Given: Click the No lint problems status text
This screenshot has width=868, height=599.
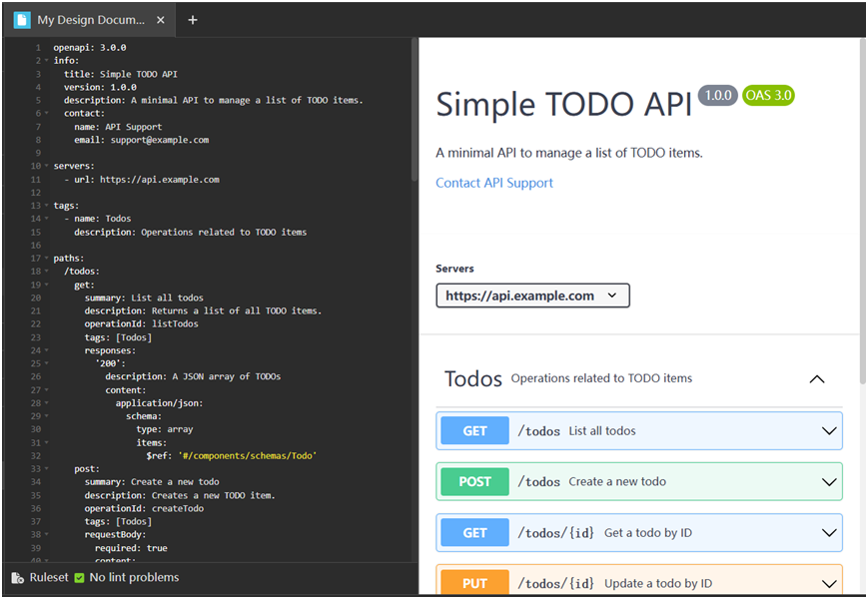Looking at the screenshot, I should [x=134, y=577].
